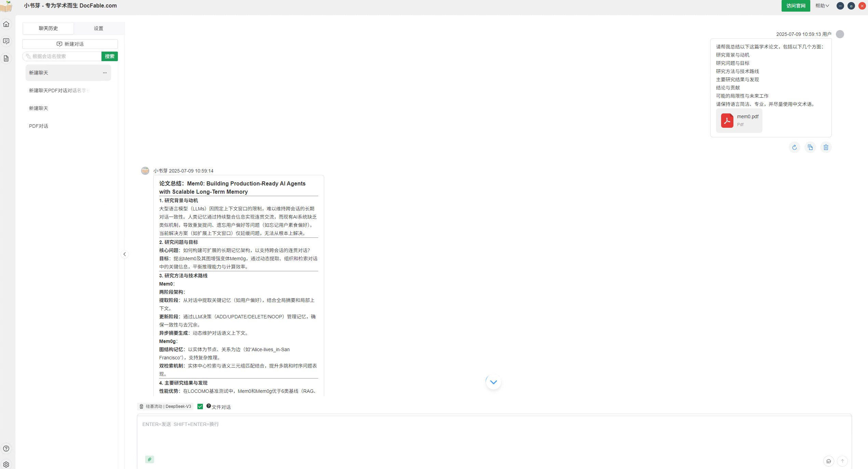Select the 聊天历史 tab
This screenshot has height=469, width=868.
(x=48, y=28)
